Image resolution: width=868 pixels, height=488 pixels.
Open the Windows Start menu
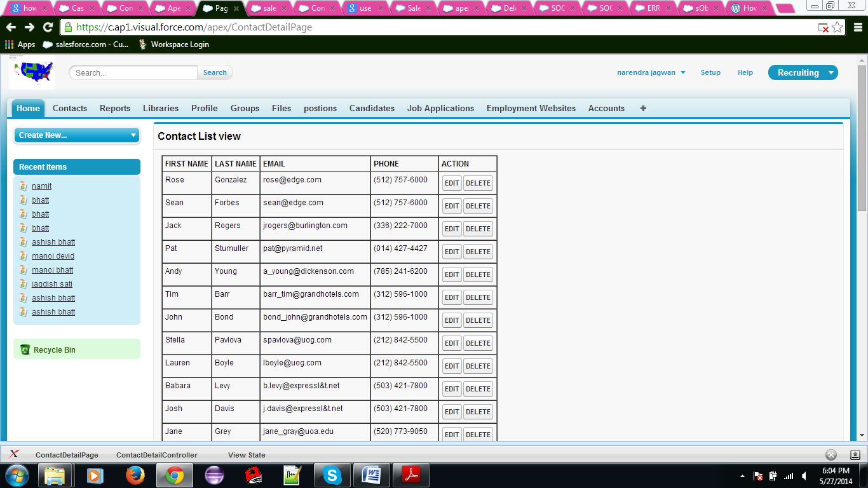17,475
